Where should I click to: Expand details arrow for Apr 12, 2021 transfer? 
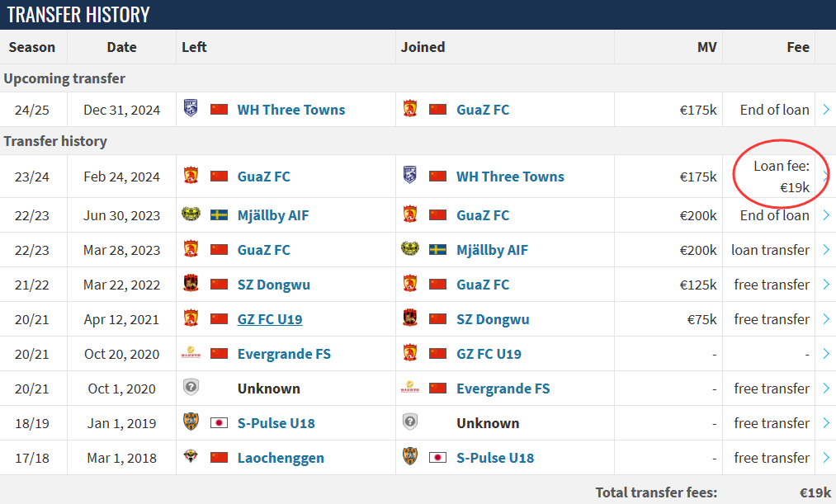click(826, 318)
